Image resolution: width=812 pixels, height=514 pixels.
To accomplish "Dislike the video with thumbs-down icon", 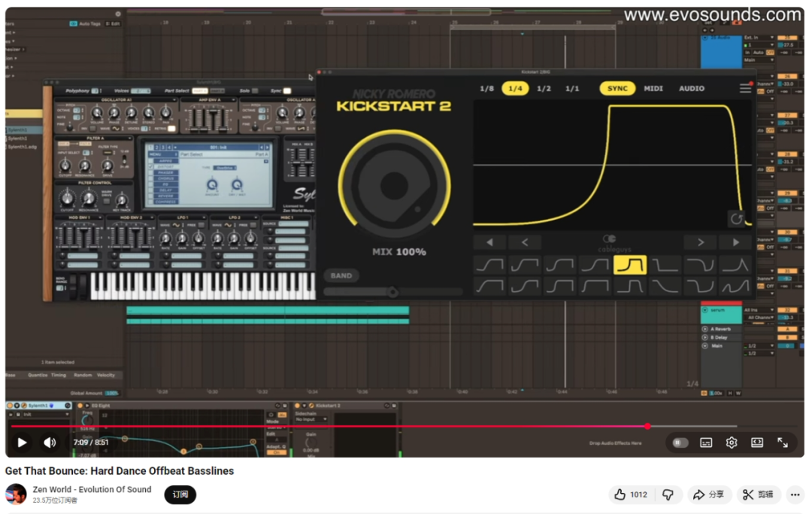I will (668, 495).
